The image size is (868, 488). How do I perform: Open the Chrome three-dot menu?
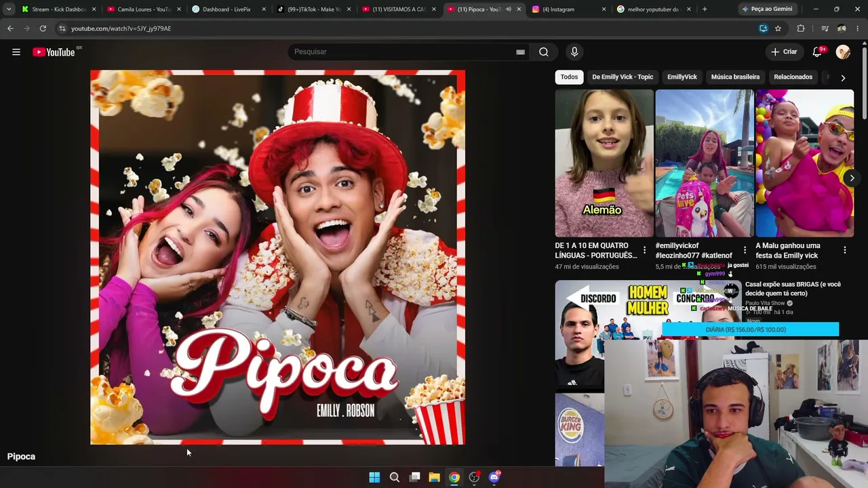[x=858, y=28]
